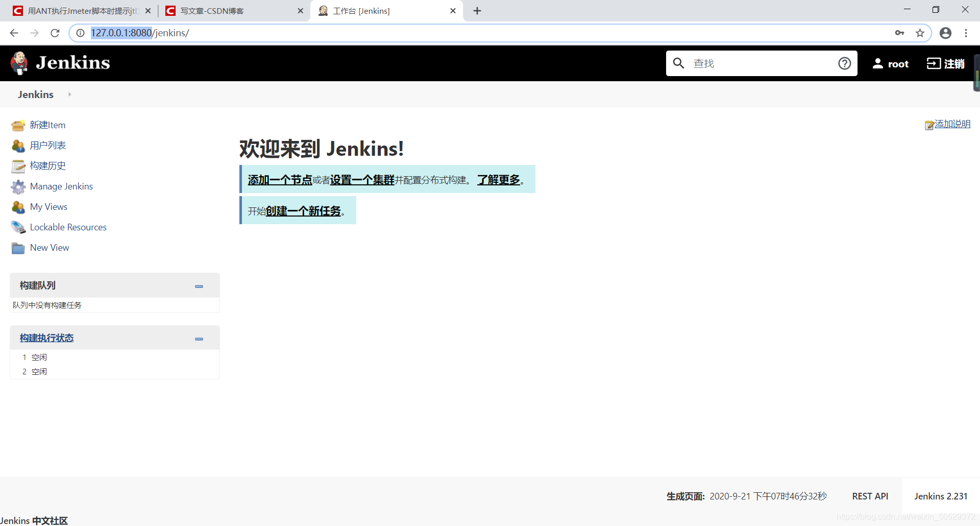The width and height of the screenshot is (980, 526).
Task: Open a new browser tab
Action: [477, 11]
